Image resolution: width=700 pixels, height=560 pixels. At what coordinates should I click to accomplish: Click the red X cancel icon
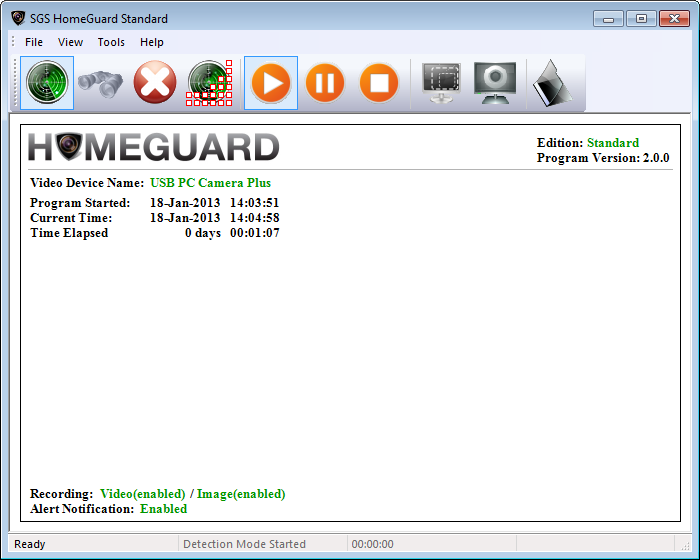(155, 83)
